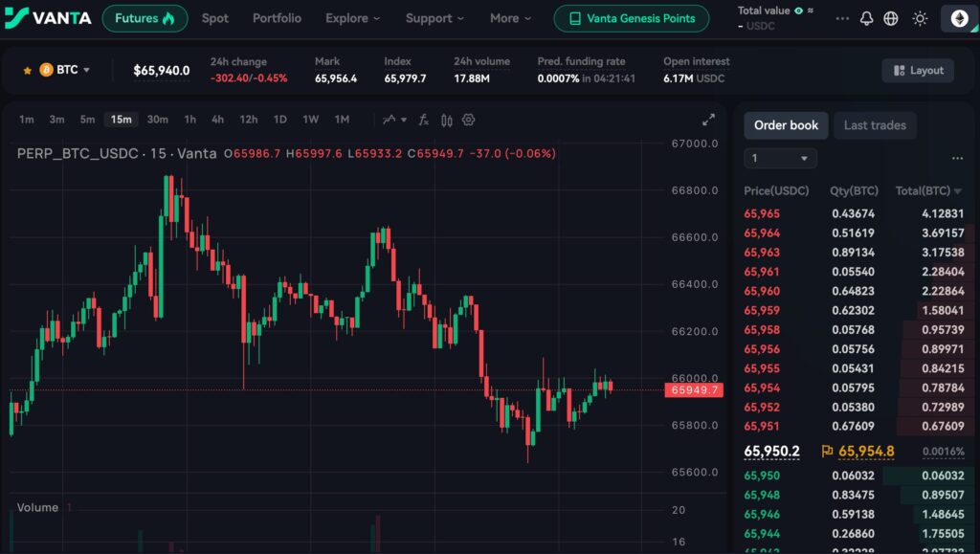Toggle BTC favorite star
The width and height of the screenshot is (980, 554).
coord(28,71)
